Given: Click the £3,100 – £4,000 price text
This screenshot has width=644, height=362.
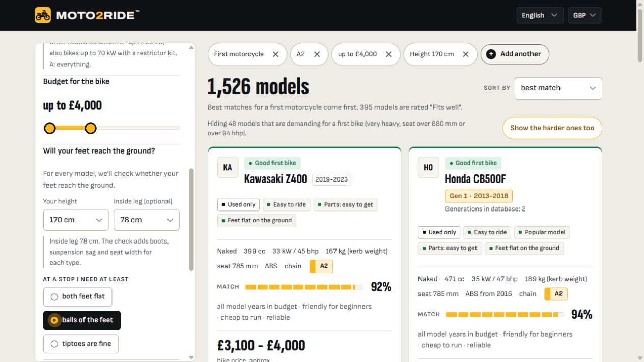Looking at the screenshot, I should point(261,346).
